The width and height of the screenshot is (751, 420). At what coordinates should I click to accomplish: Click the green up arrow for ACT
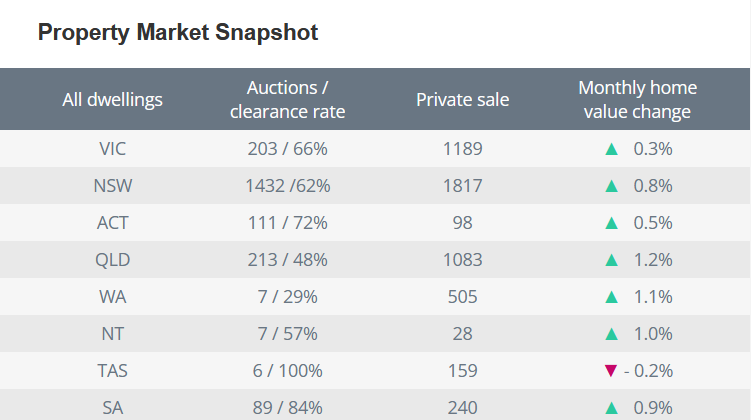pyautogui.click(x=612, y=223)
